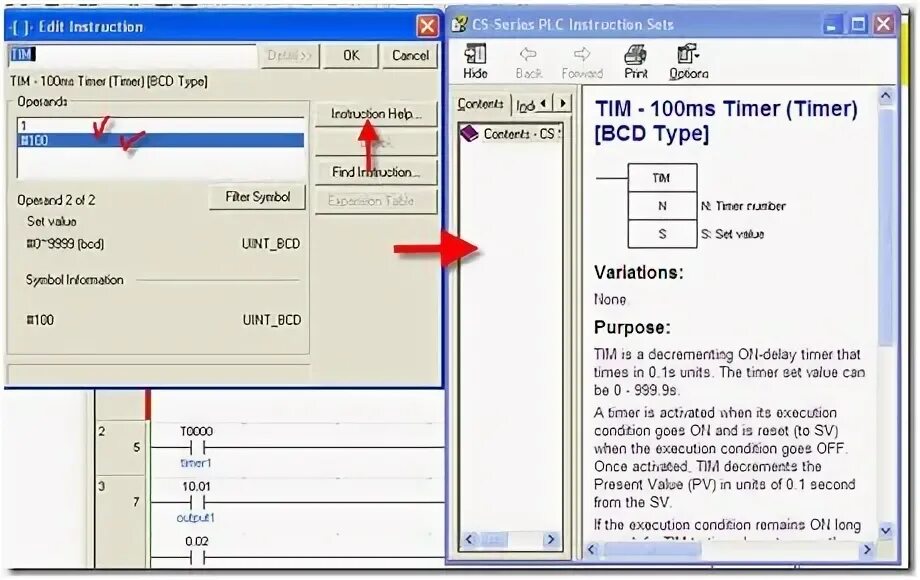920x580 pixels.
Task: Click the 'timer1' label in ladder diagram
Action: [x=195, y=463]
